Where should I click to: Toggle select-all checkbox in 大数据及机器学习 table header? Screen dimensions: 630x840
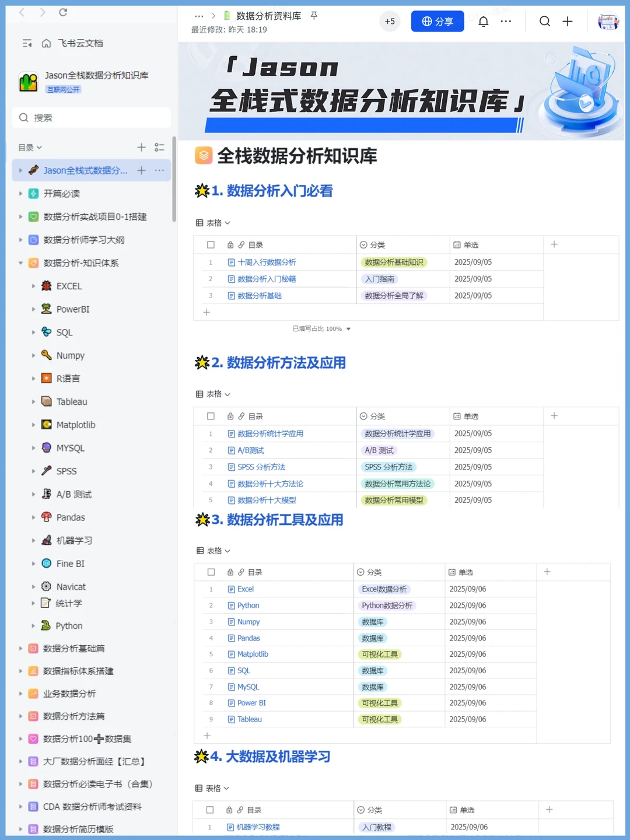click(210, 810)
